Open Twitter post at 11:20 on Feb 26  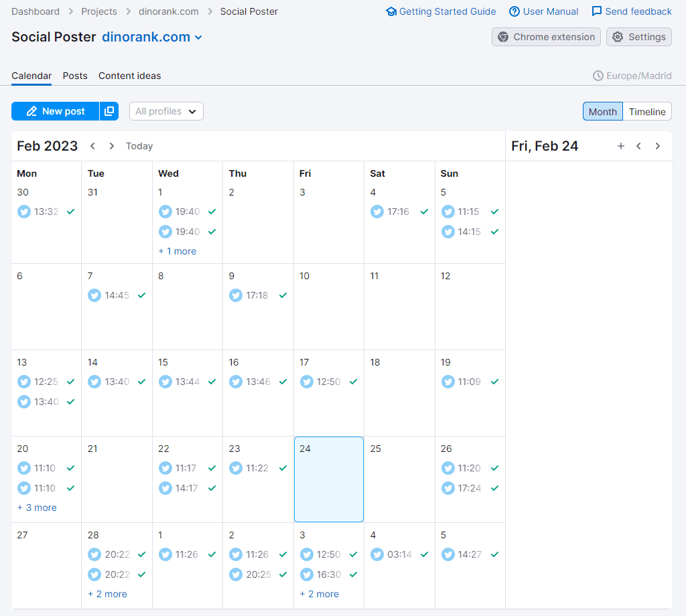point(470,468)
